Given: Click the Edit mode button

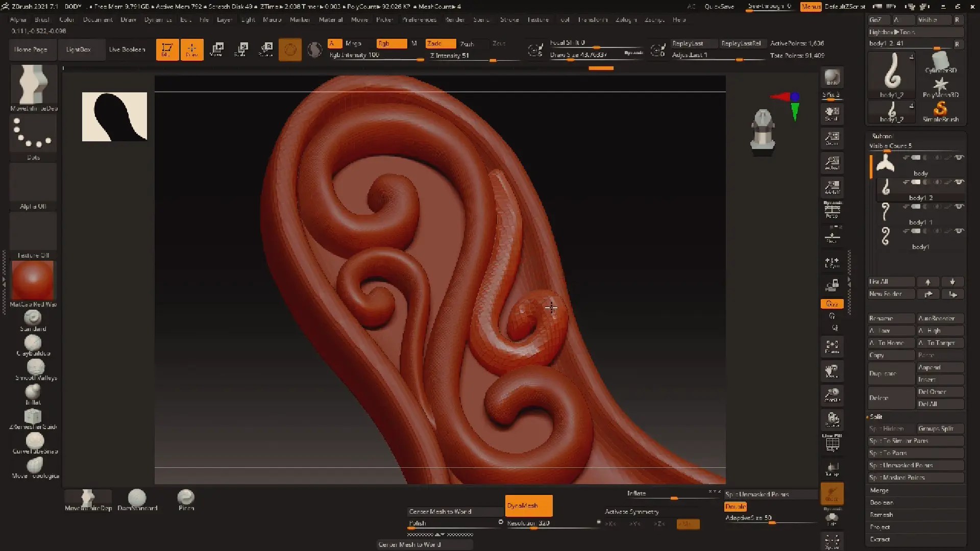Looking at the screenshot, I should pyautogui.click(x=167, y=49).
